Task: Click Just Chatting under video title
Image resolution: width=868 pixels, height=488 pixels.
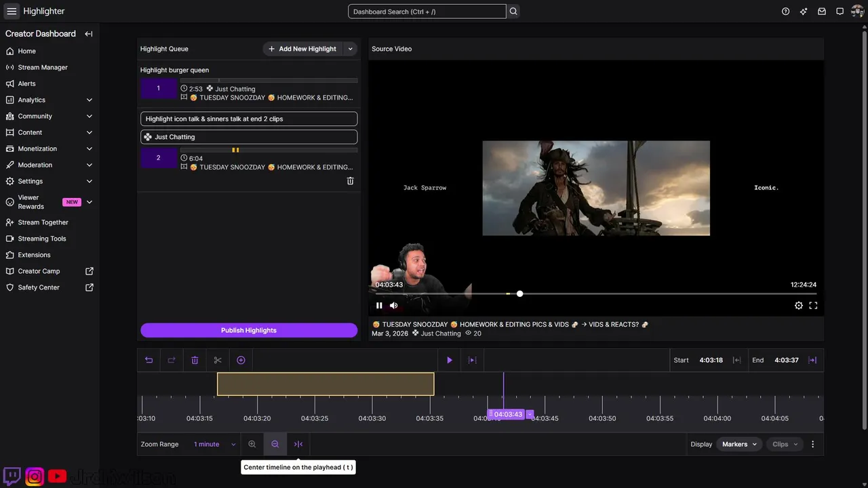Action: [x=441, y=333]
